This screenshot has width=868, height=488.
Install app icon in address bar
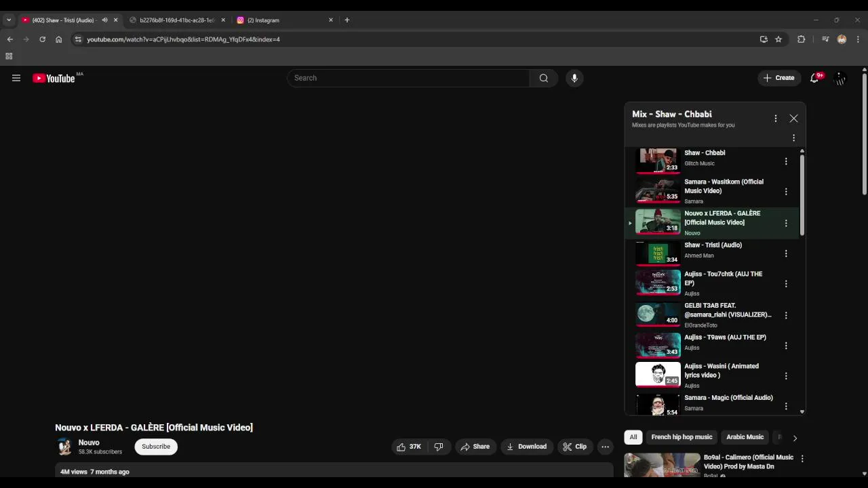click(x=764, y=39)
